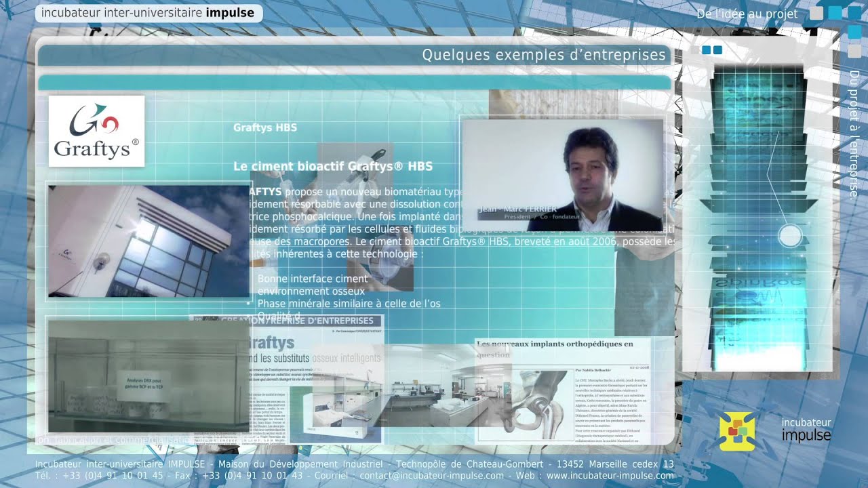Click 'Phase minérale similaire à celle de l'os'
Viewport: 868px width, 488px height.
tap(349, 304)
